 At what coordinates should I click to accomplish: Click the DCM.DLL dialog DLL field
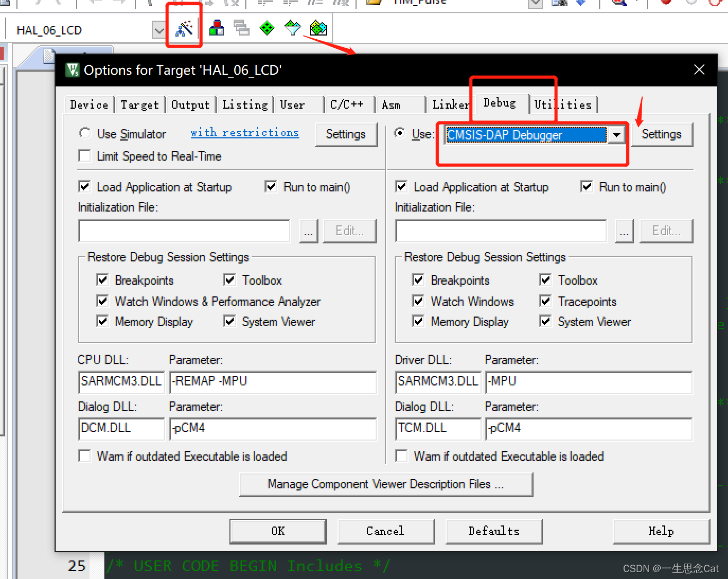coord(121,428)
